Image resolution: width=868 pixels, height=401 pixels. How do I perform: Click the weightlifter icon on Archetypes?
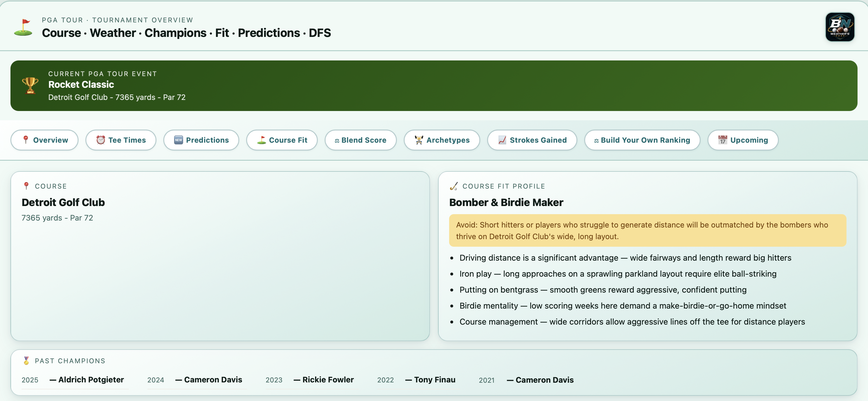(x=419, y=140)
